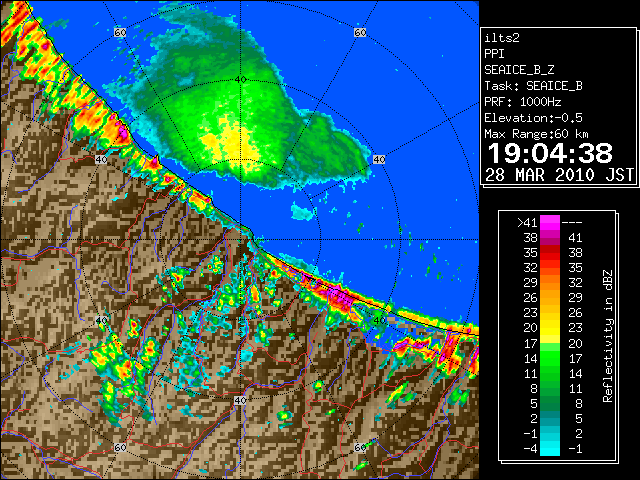Click the "PRF: 1000Hz" value
This screenshot has height=480, width=640.
(x=523, y=102)
